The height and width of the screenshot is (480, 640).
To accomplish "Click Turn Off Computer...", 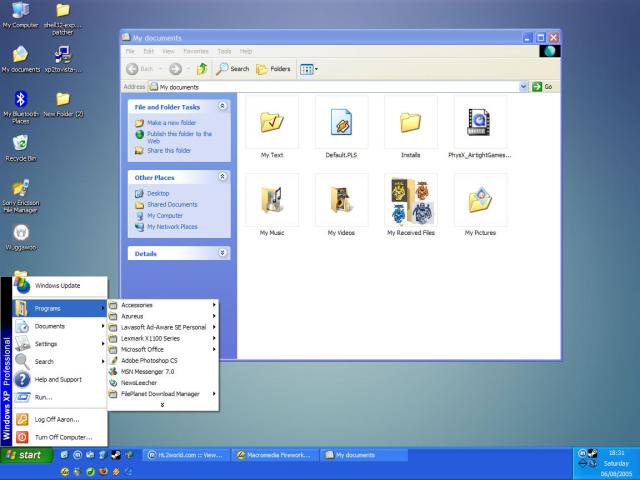I will (60, 437).
